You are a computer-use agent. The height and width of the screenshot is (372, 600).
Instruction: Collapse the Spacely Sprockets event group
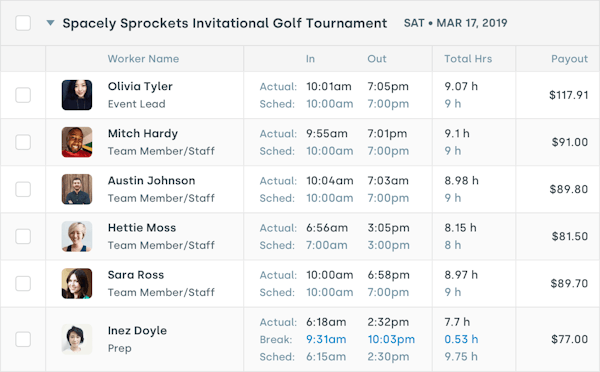pyautogui.click(x=50, y=23)
